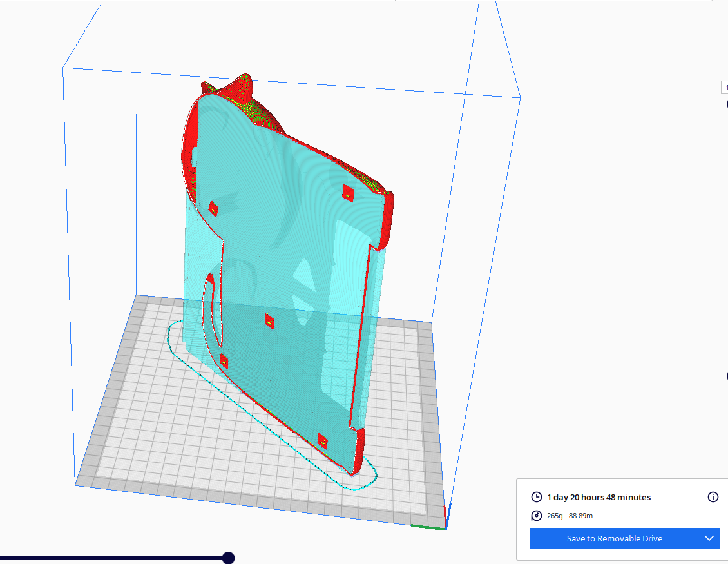Open the save destination dropdown arrow

(x=709, y=538)
